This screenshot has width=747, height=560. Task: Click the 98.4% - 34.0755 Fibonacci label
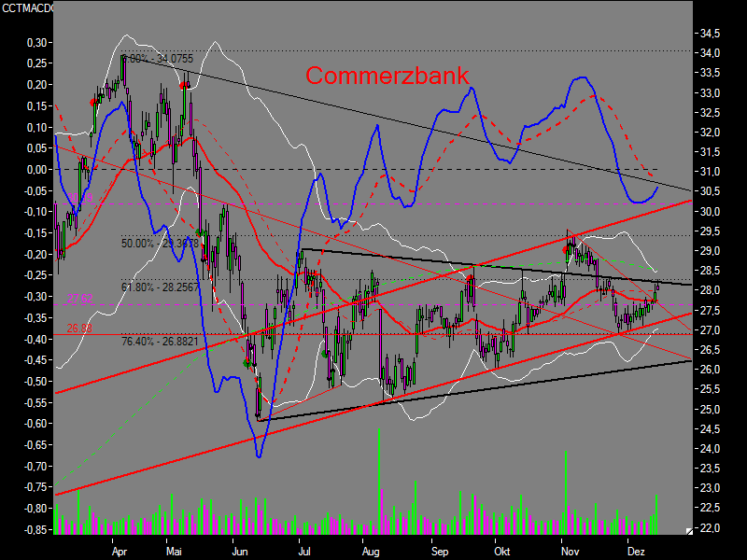pos(161,57)
